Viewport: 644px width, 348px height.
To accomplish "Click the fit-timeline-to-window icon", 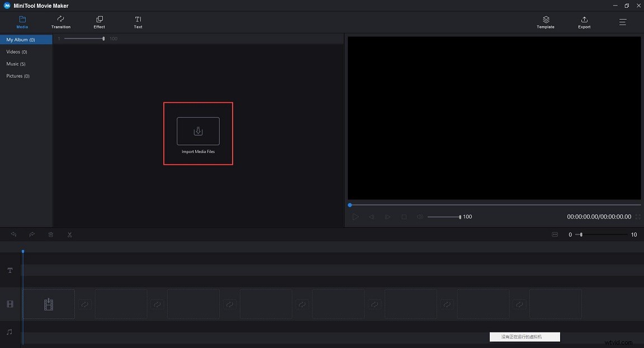I will click(x=555, y=235).
